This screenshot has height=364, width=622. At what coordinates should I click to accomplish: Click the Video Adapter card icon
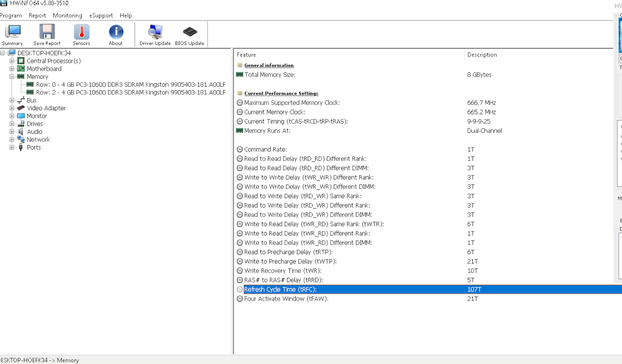point(21,108)
